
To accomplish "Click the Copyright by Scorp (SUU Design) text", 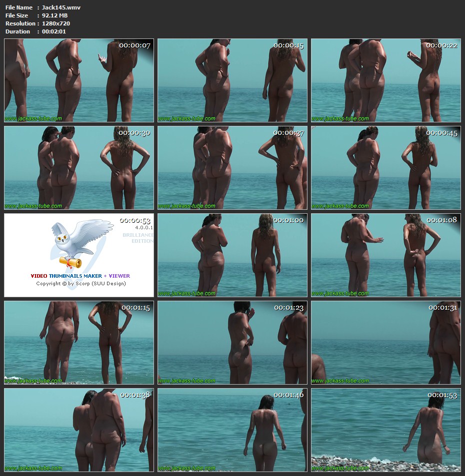I will (80, 284).
